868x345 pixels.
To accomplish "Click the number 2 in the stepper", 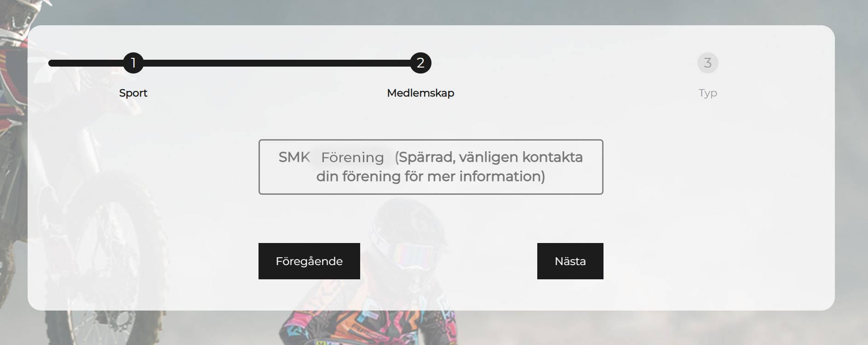I will coord(420,63).
